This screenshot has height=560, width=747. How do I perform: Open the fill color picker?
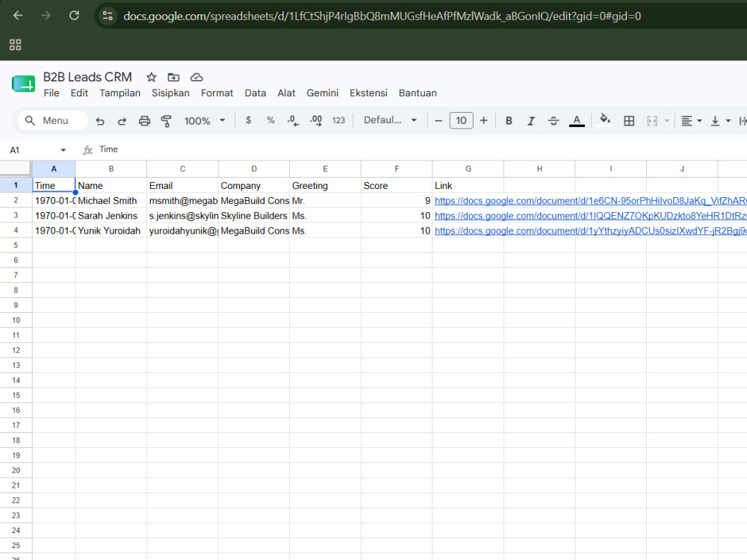[x=605, y=120]
